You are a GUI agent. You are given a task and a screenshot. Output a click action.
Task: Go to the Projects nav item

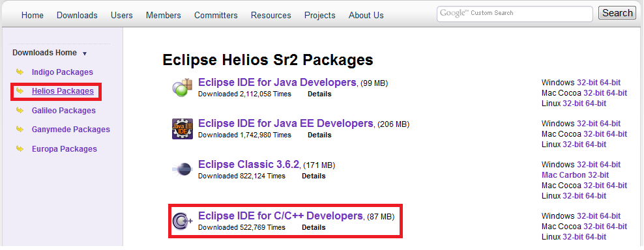tap(320, 15)
